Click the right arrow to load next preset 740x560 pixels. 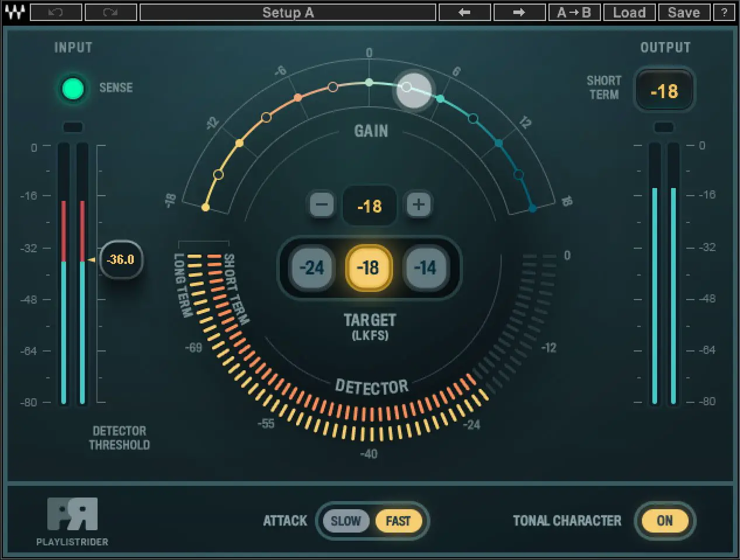tap(519, 12)
